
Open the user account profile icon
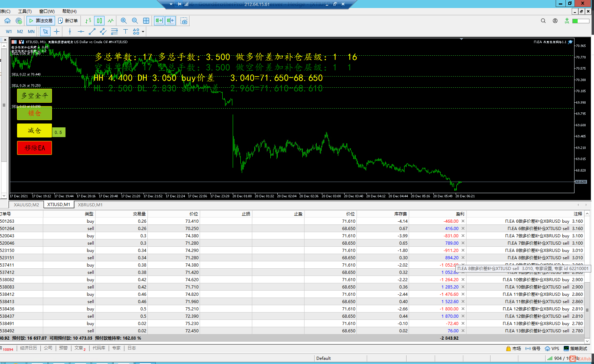coord(555,21)
